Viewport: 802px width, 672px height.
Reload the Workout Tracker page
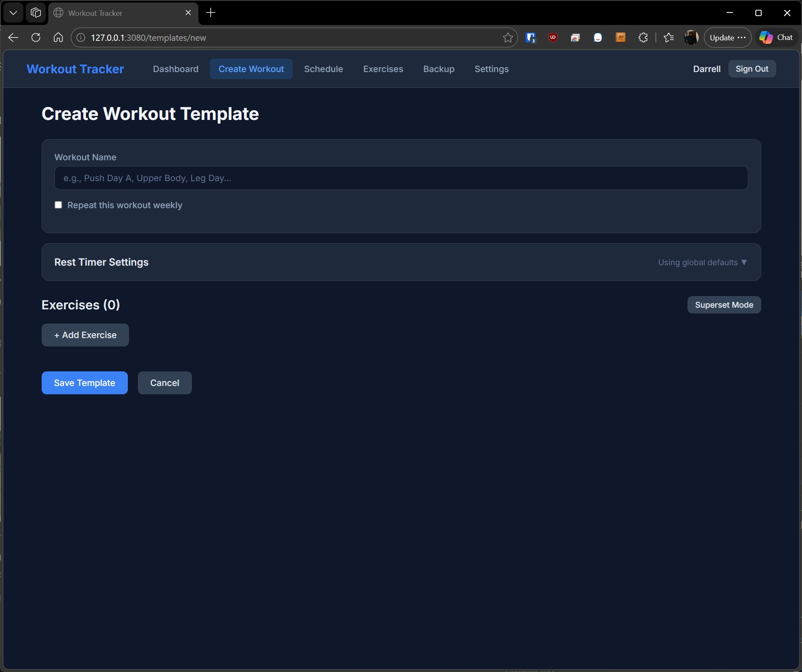[36, 37]
